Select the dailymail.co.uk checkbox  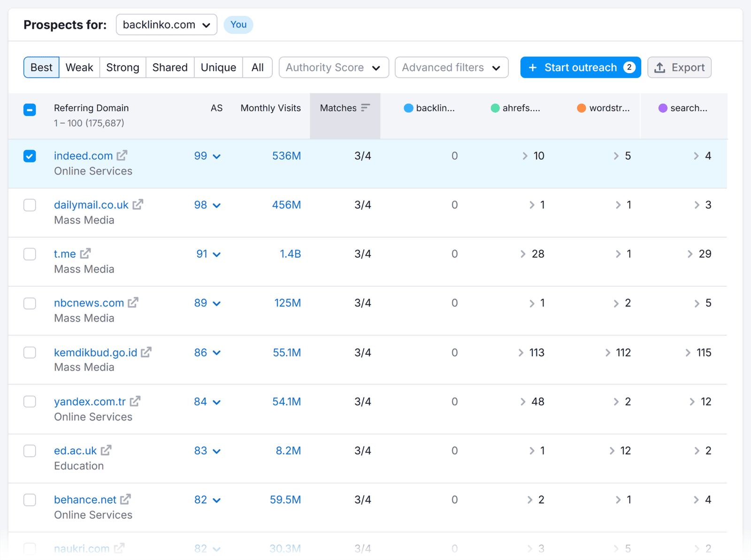30,205
